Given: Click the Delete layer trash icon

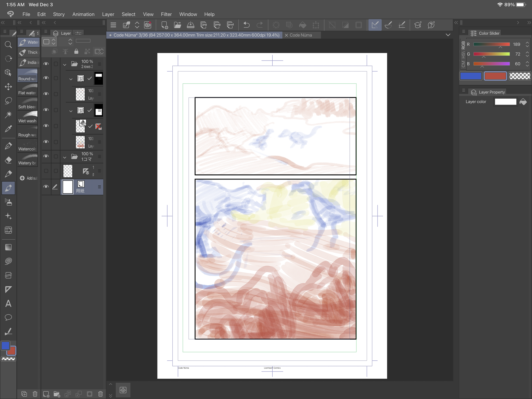Looking at the screenshot, I should pyautogui.click(x=100, y=394).
